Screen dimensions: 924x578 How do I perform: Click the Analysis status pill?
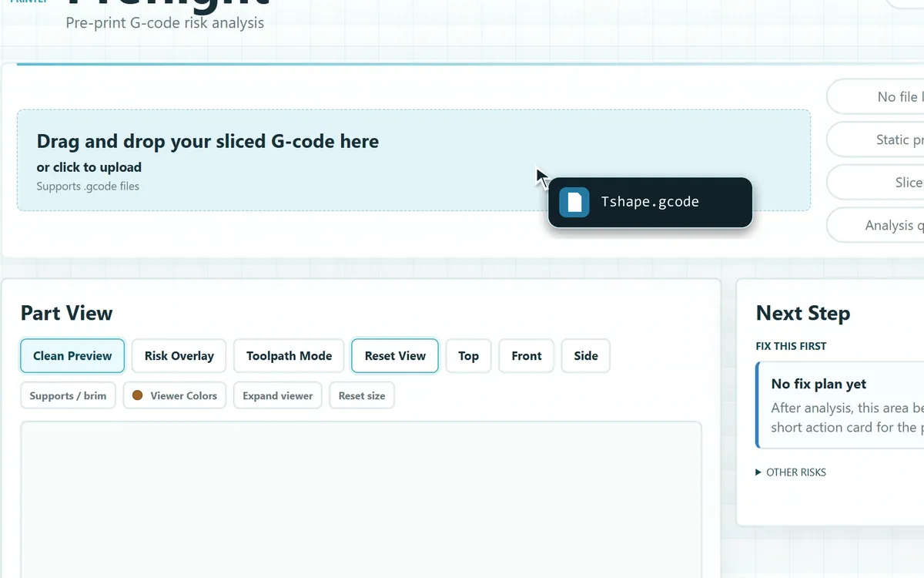[875, 226]
